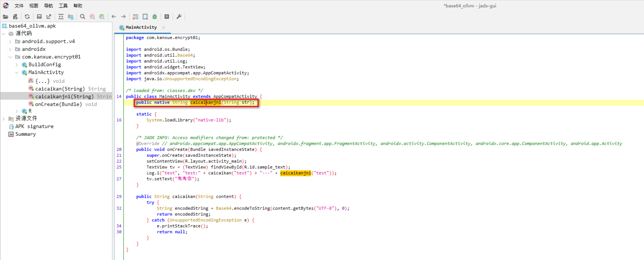Click AppCompatActivity in the class declaration

(x=235, y=96)
